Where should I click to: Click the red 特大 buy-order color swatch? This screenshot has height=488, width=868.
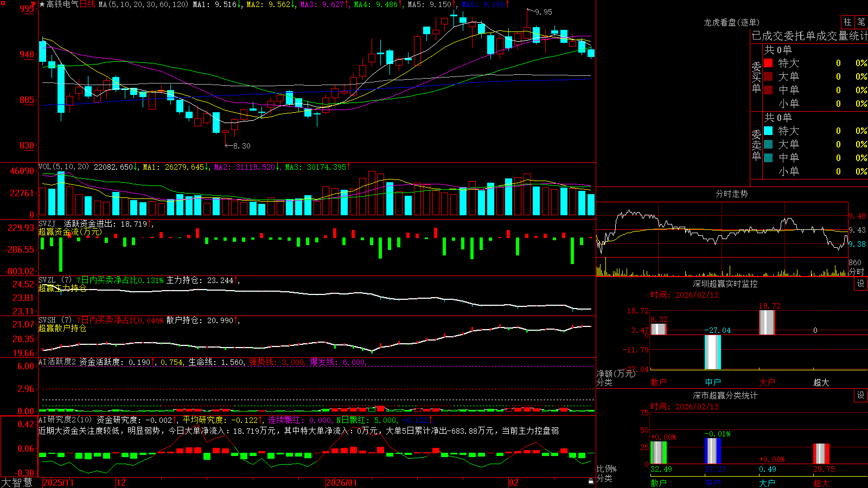[768, 63]
